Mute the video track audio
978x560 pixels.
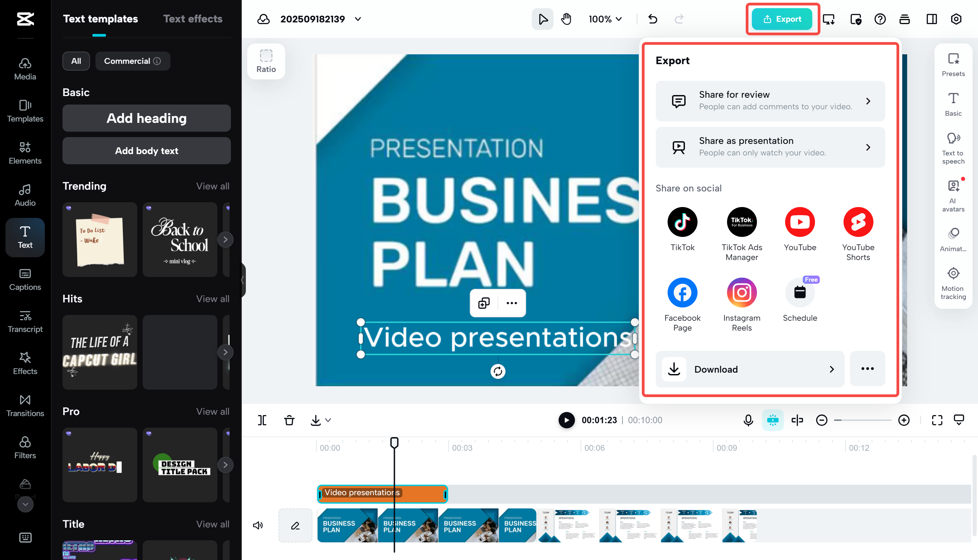[257, 525]
